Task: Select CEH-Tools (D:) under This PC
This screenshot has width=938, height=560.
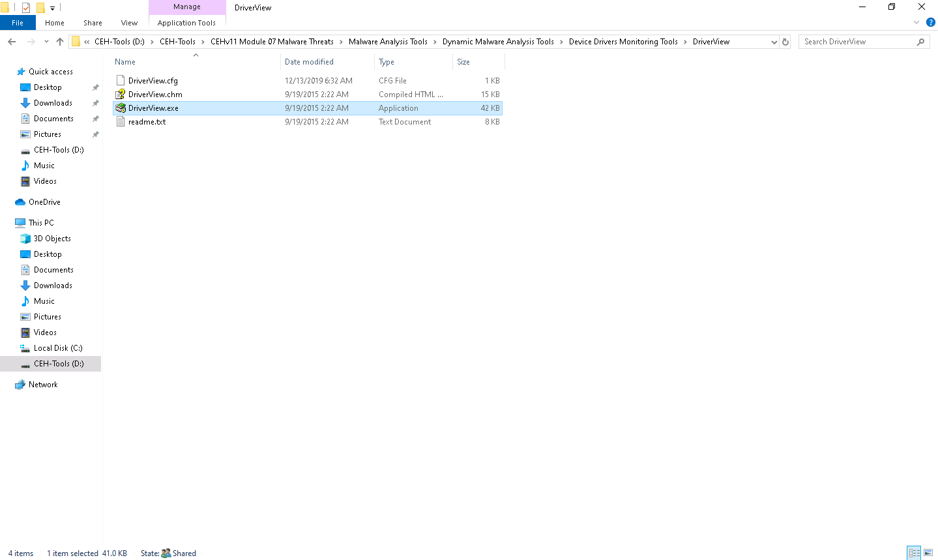Action: click(51, 364)
